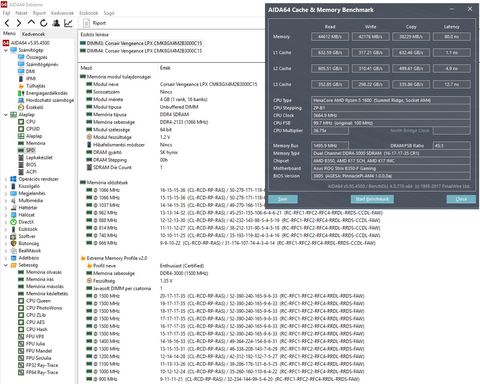The height and width of the screenshot is (384, 480).
Task: Click the Refresh toolbar icon
Action: pos(44,23)
